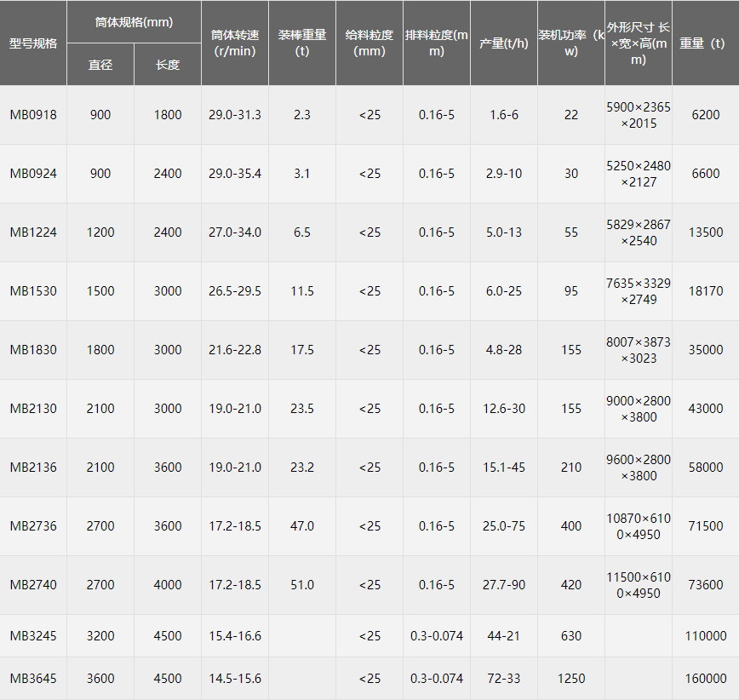
Task: Click the 给料粒度 (mm) column header
Action: (x=369, y=43)
